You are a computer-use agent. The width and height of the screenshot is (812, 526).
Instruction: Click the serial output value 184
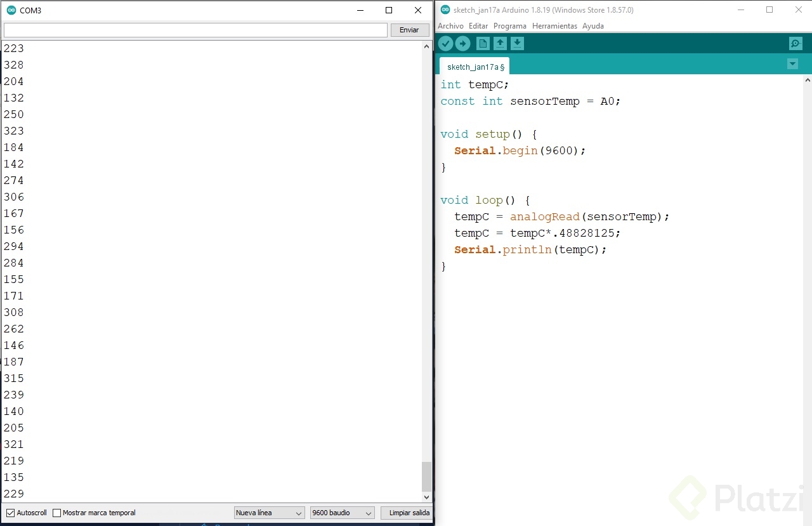14,147
